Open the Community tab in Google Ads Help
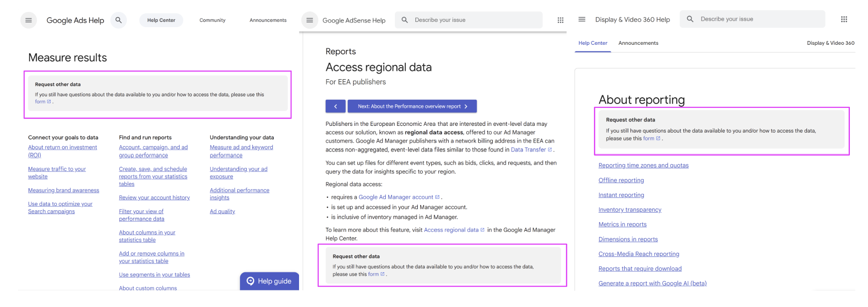Viewport: 868px width, 307px height. click(x=212, y=20)
